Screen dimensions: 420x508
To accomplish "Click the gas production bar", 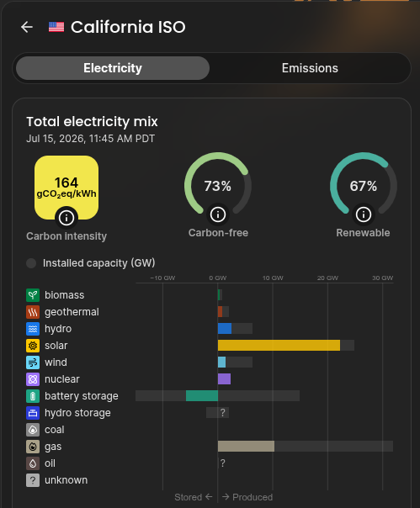I will (246, 447).
